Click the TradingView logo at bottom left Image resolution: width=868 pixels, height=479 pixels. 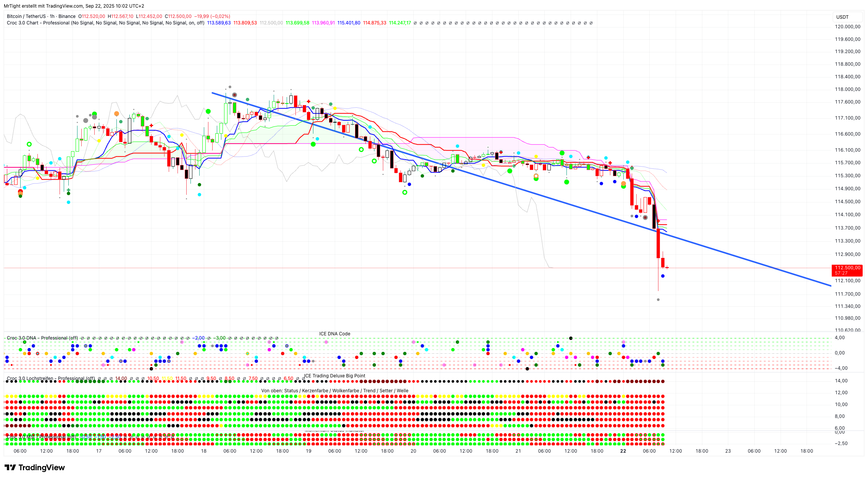pos(35,468)
